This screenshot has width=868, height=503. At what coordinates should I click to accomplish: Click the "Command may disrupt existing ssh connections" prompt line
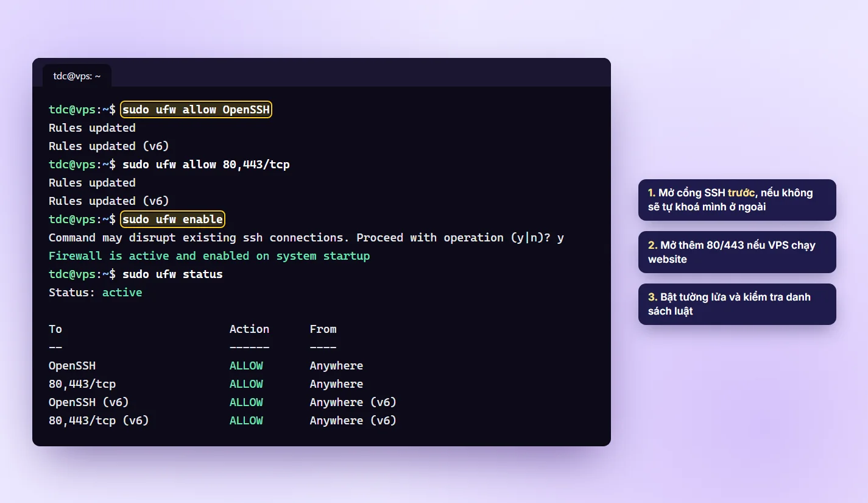coord(306,238)
